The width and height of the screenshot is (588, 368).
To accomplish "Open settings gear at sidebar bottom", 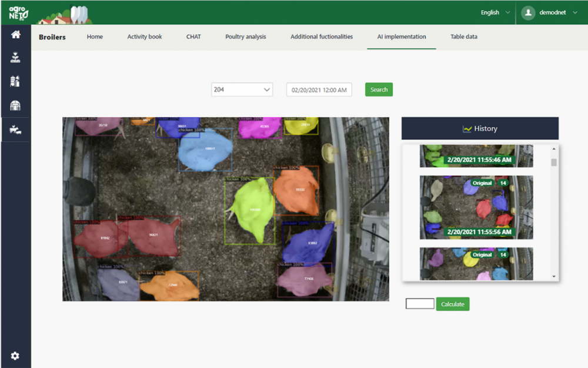I will click(15, 356).
